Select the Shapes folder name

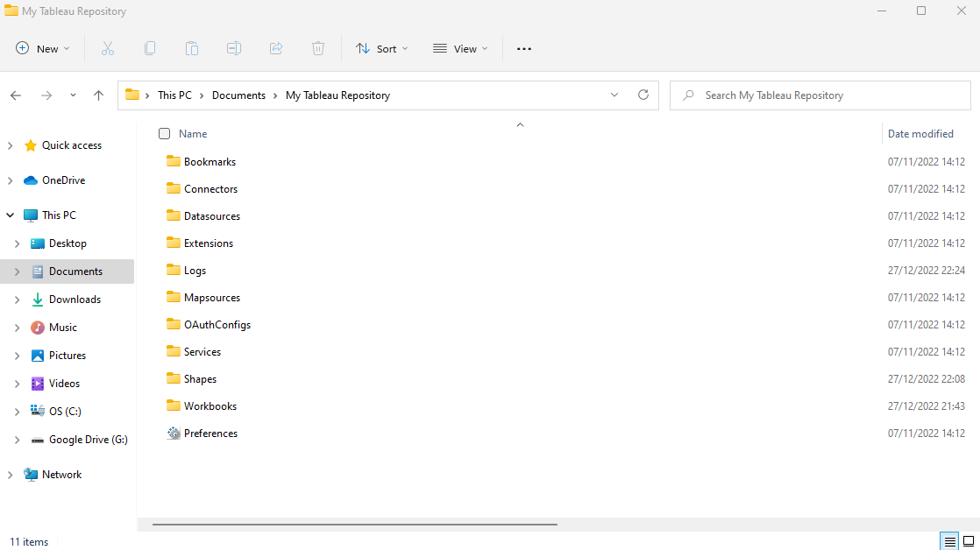tap(200, 379)
